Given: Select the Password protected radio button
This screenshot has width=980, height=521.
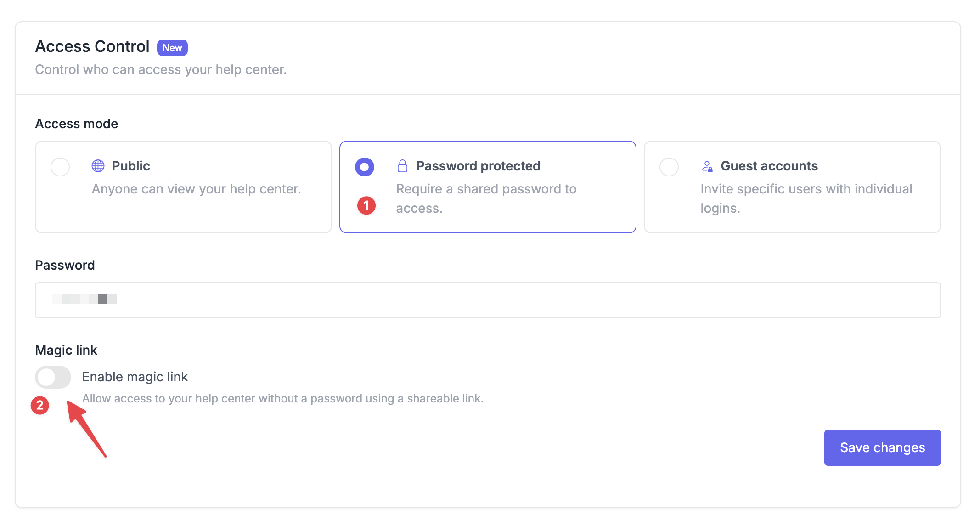Looking at the screenshot, I should (365, 167).
